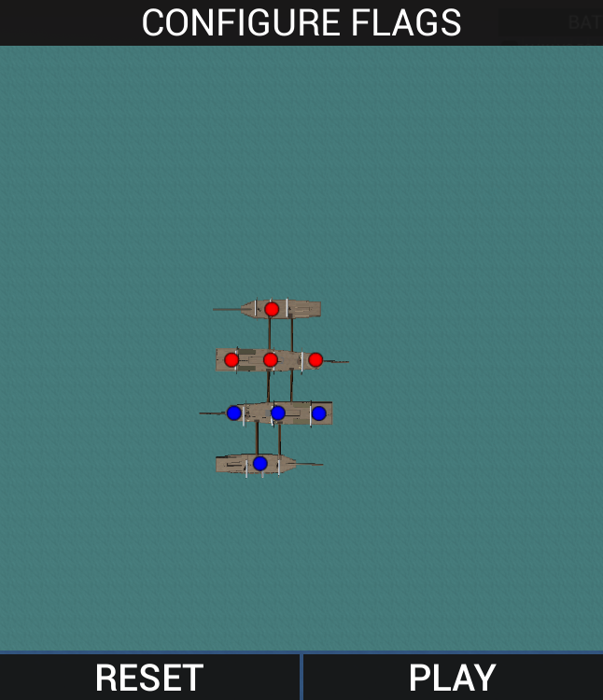Image resolution: width=603 pixels, height=700 pixels.
Task: Click right rope between third and bottom ship
Action: [x=279, y=439]
